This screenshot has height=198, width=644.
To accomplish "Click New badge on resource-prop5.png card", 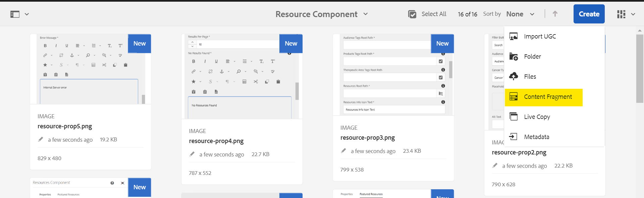I will pyautogui.click(x=140, y=44).
